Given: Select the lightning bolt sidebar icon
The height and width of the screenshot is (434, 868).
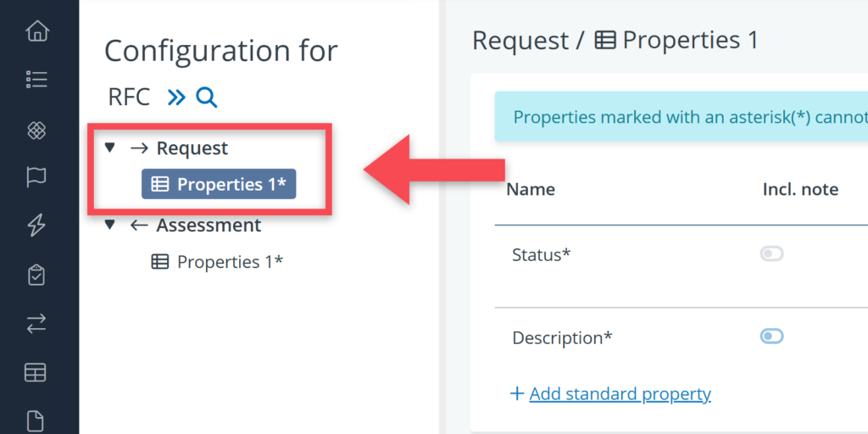Looking at the screenshot, I should [x=36, y=225].
